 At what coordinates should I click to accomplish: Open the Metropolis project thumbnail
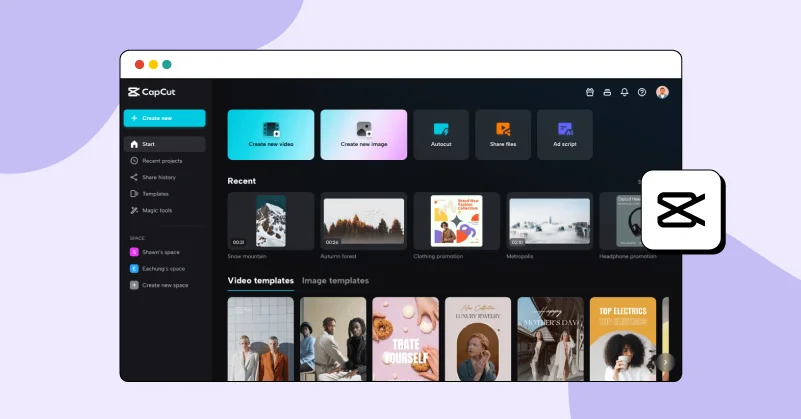click(549, 221)
